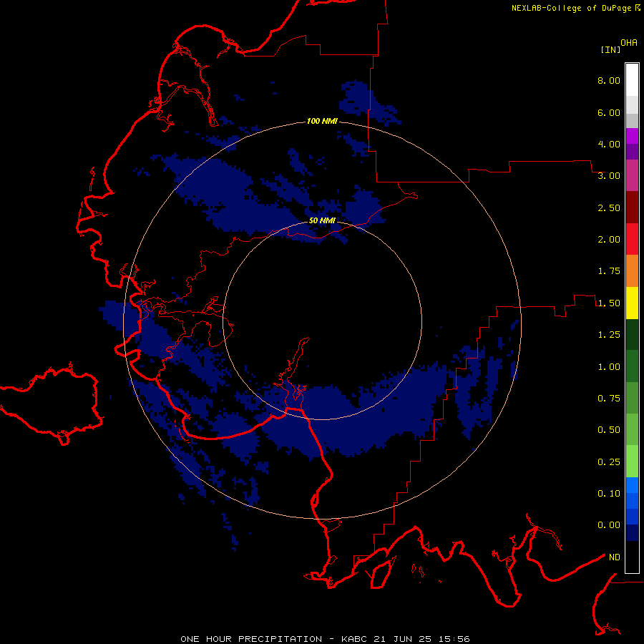Click the 2.00 legend value
The image size is (644, 644).
609,240
